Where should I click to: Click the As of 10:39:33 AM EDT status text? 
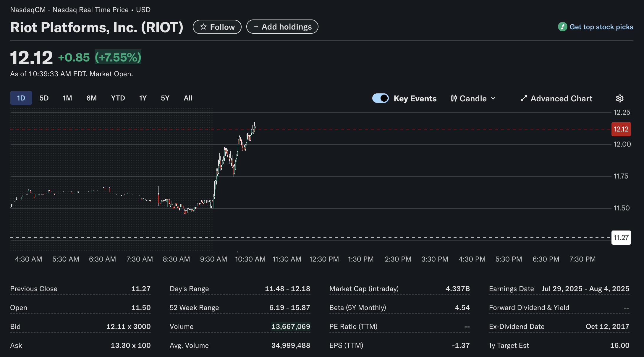(72, 74)
